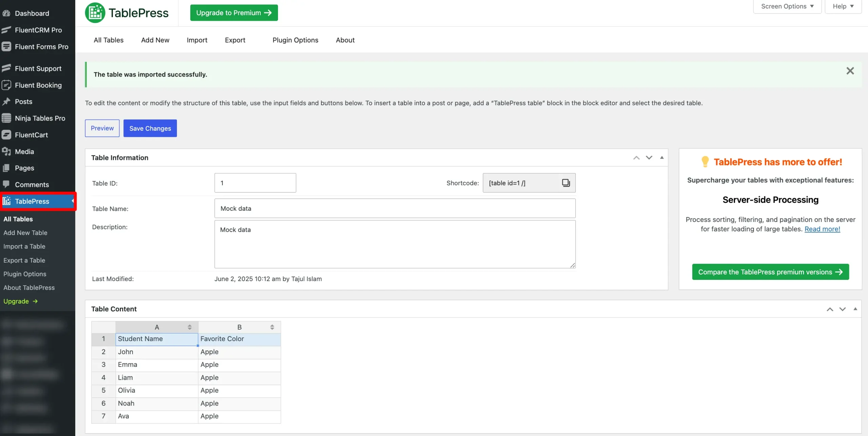This screenshot has width=868, height=436.
Task: Select row 1 via its row header
Action: point(103,339)
